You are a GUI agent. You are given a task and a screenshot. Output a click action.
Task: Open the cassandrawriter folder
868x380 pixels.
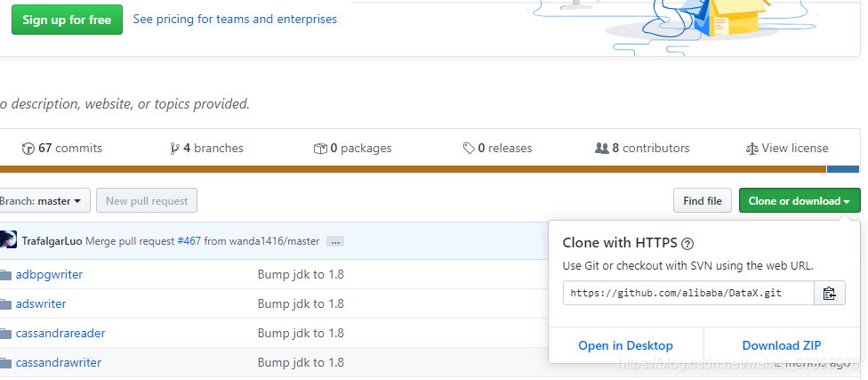(58, 362)
